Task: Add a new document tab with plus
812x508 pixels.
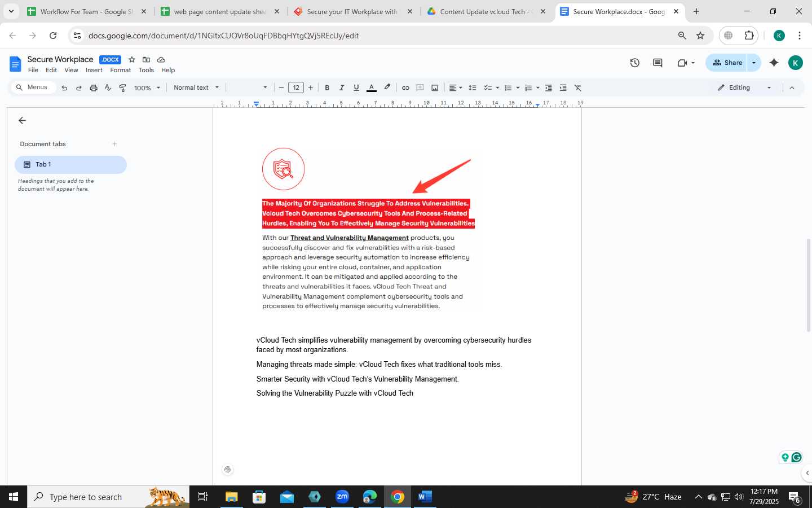Action: [114, 144]
